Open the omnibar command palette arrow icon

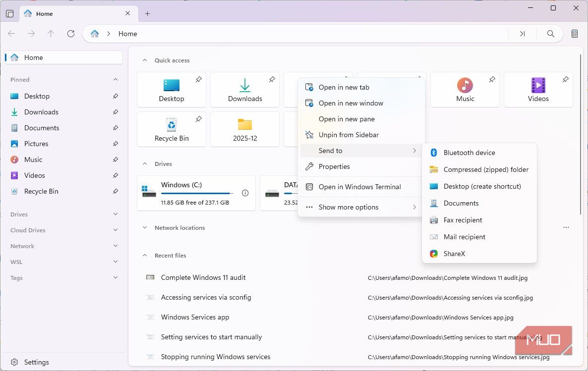click(523, 34)
